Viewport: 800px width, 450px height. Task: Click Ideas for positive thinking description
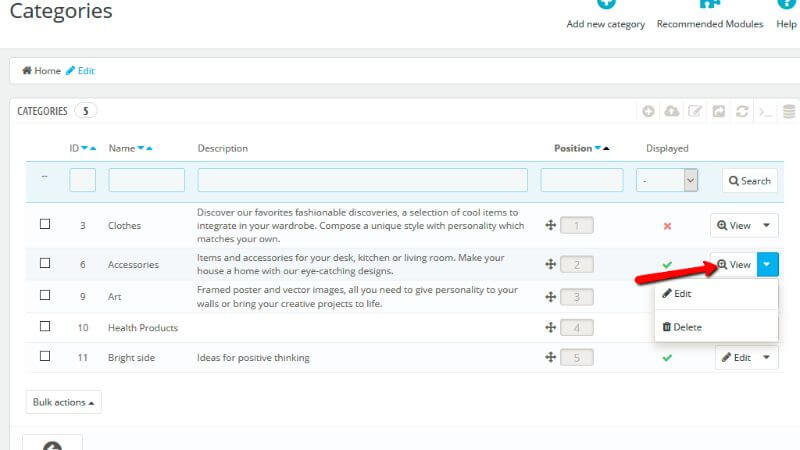253,358
